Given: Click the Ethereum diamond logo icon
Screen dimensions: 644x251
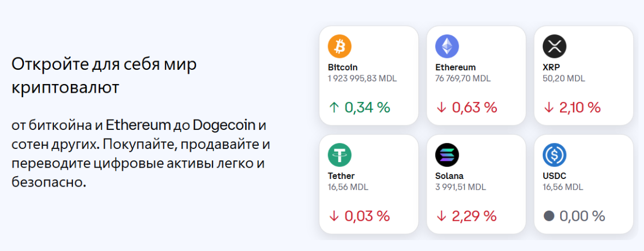Looking at the screenshot, I should click(x=447, y=47).
